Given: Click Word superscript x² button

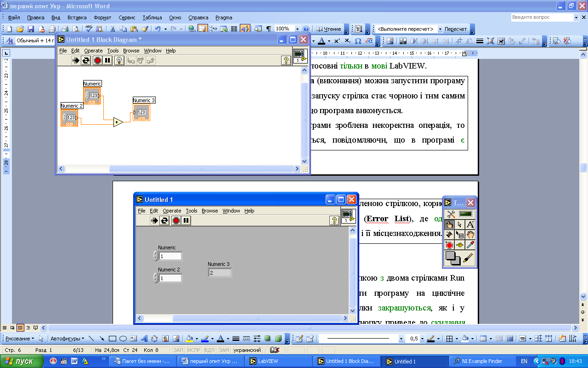Looking at the screenshot, I should (x=336, y=40).
